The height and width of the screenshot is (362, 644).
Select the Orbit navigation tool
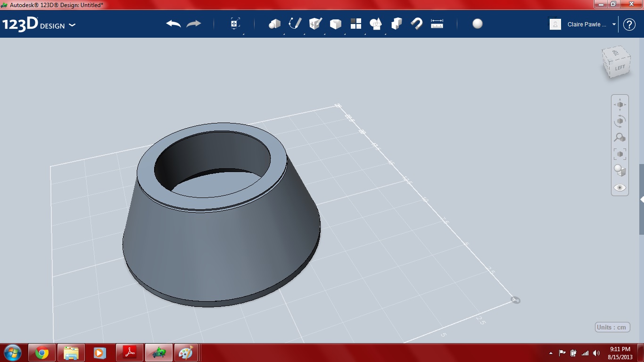point(620,121)
